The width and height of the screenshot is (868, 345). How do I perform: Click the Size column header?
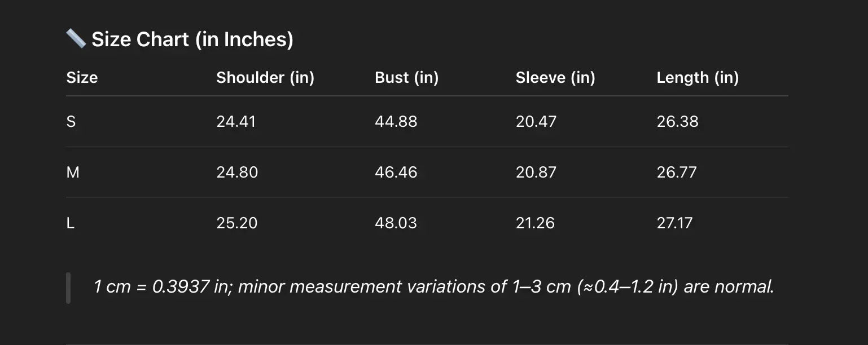click(82, 77)
